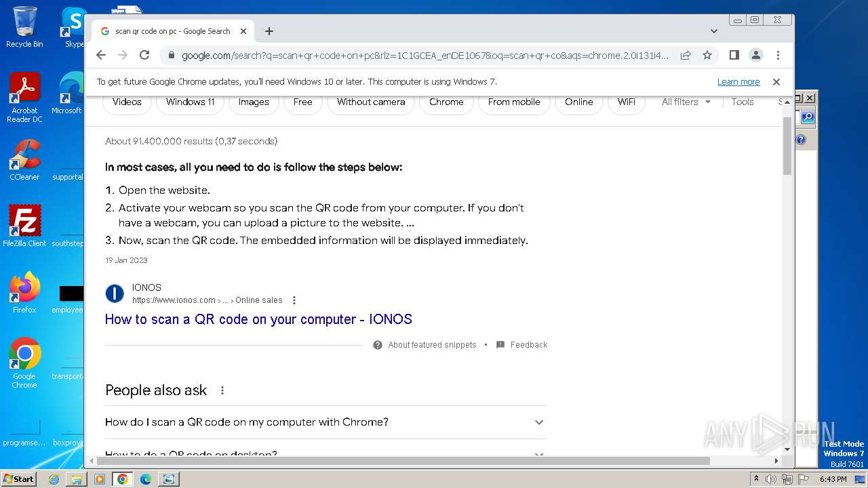The height and width of the screenshot is (488, 868).
Task: Show hidden system tray icons
Action: point(756,479)
